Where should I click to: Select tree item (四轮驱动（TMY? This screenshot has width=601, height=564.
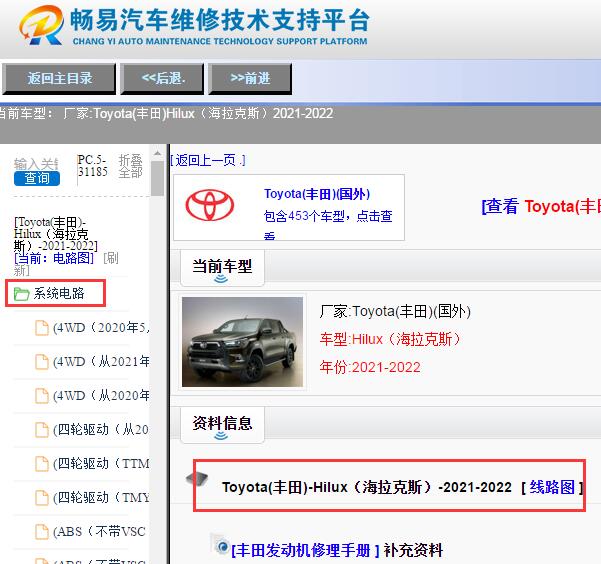click(101, 498)
